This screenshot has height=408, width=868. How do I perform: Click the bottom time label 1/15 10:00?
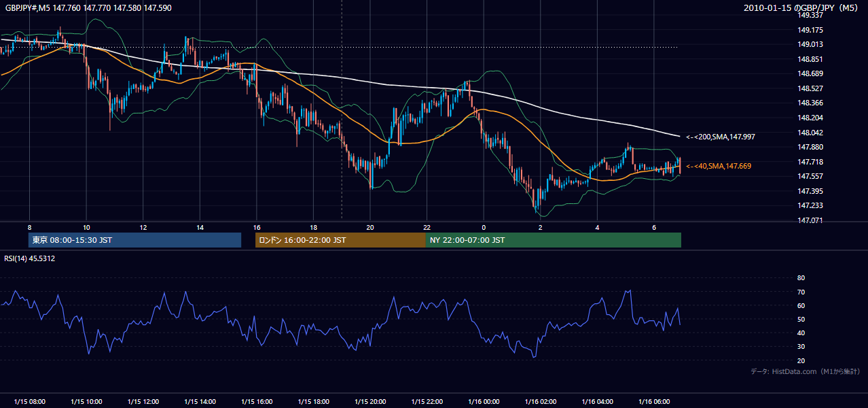(86, 402)
